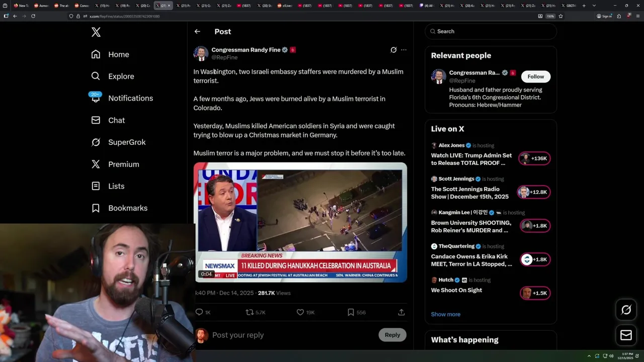The width and height of the screenshot is (644, 362).
Task: Click the verified badge beside Congressman Randy Fine
Action: (x=285, y=50)
